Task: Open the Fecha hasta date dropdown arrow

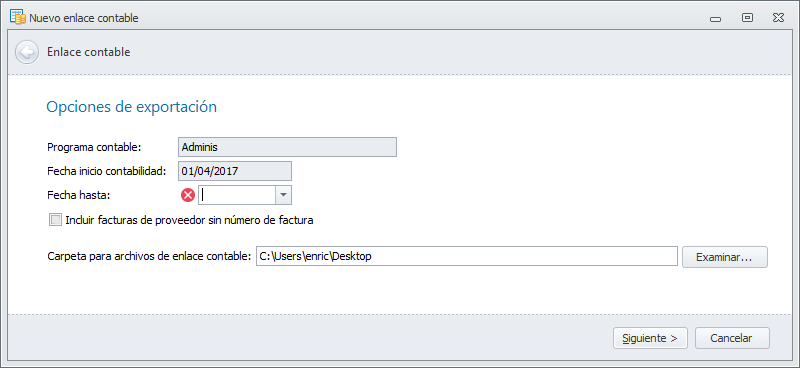Action: [x=284, y=195]
